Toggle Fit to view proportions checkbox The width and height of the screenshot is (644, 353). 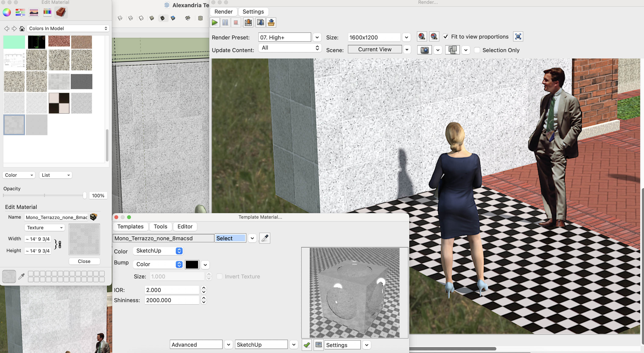tap(446, 36)
